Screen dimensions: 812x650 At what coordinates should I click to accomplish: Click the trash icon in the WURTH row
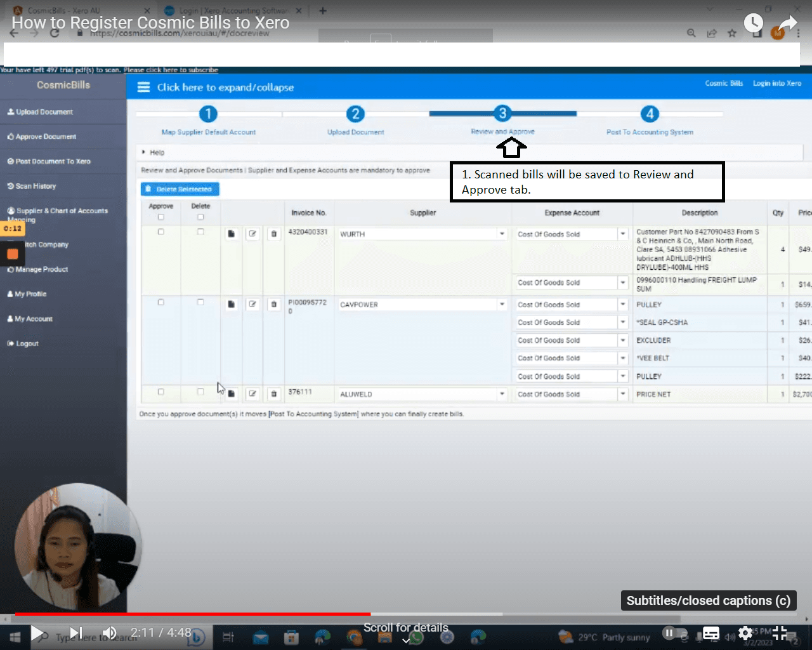click(274, 234)
